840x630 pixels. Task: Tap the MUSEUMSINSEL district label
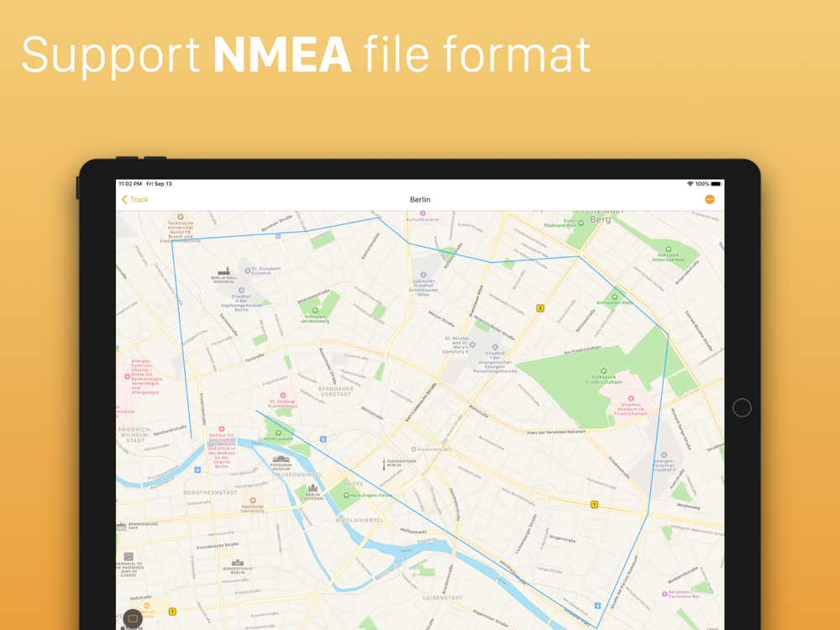[299, 475]
